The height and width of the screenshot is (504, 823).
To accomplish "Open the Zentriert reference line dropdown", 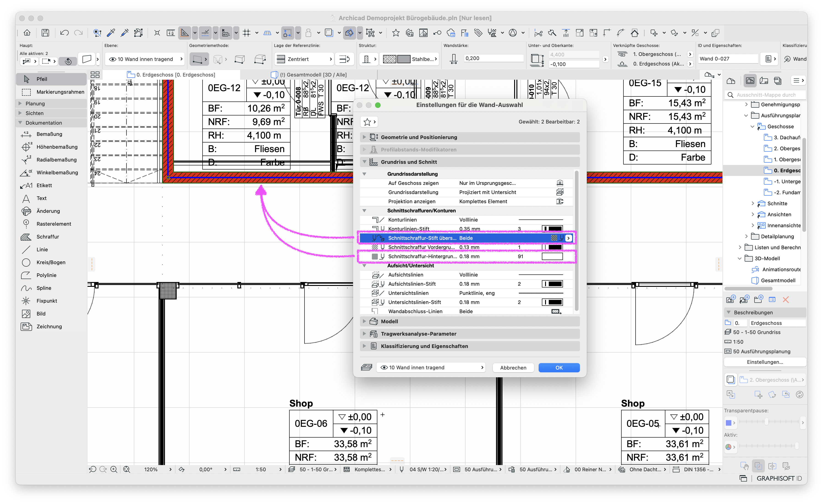I will [x=304, y=59].
